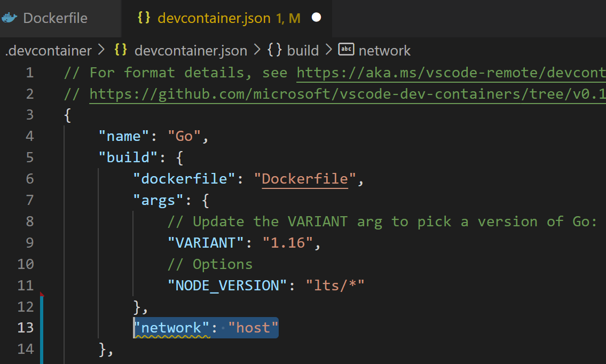Click the Update the VARIANT arg comment

pos(382,221)
